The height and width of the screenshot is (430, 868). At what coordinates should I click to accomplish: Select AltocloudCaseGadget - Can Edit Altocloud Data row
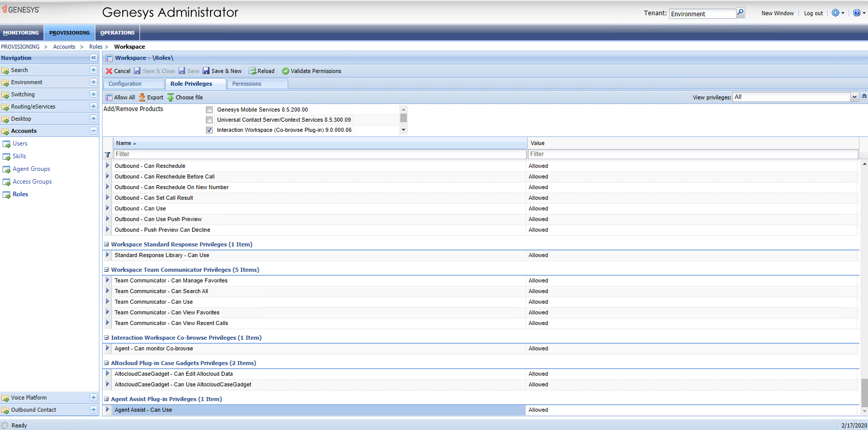click(x=480, y=374)
